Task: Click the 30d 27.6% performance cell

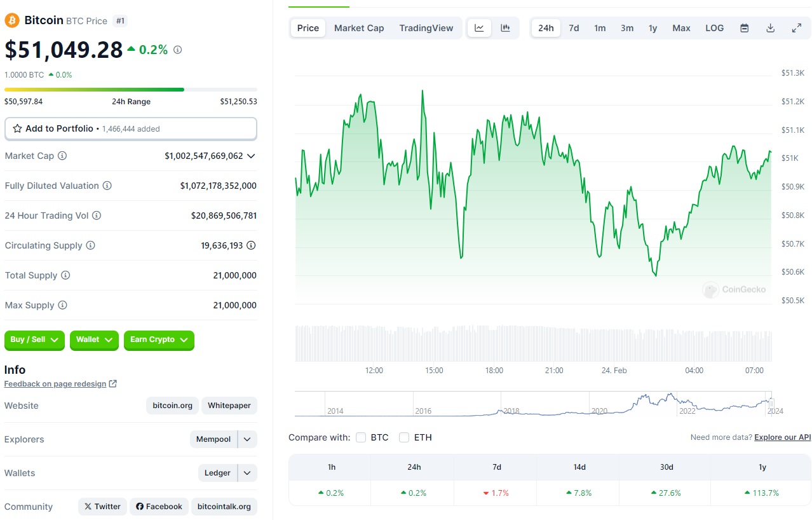Action: coord(666,493)
